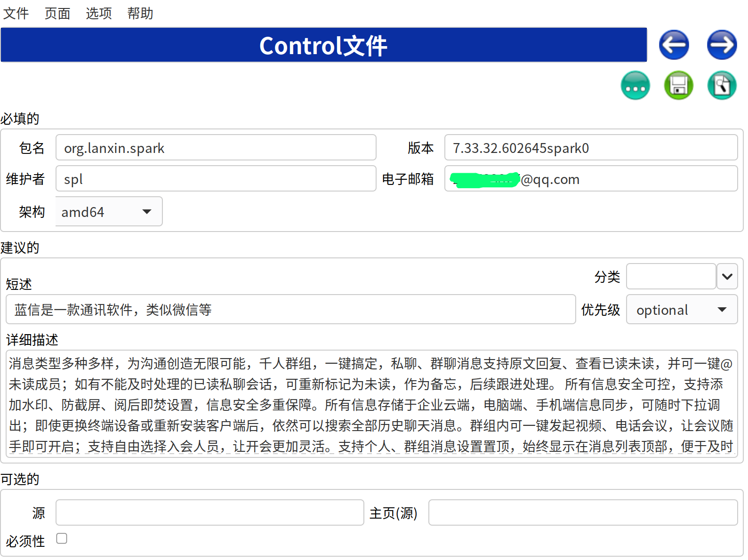Click the 包名 field containing org.lanxin.spark
Viewport: 748px width, 560px height.
216,148
